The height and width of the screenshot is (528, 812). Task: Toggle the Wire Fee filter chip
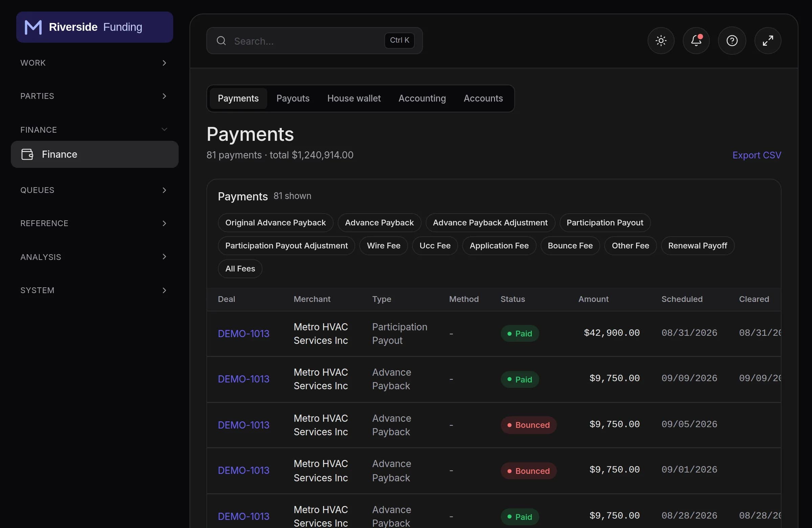click(383, 245)
